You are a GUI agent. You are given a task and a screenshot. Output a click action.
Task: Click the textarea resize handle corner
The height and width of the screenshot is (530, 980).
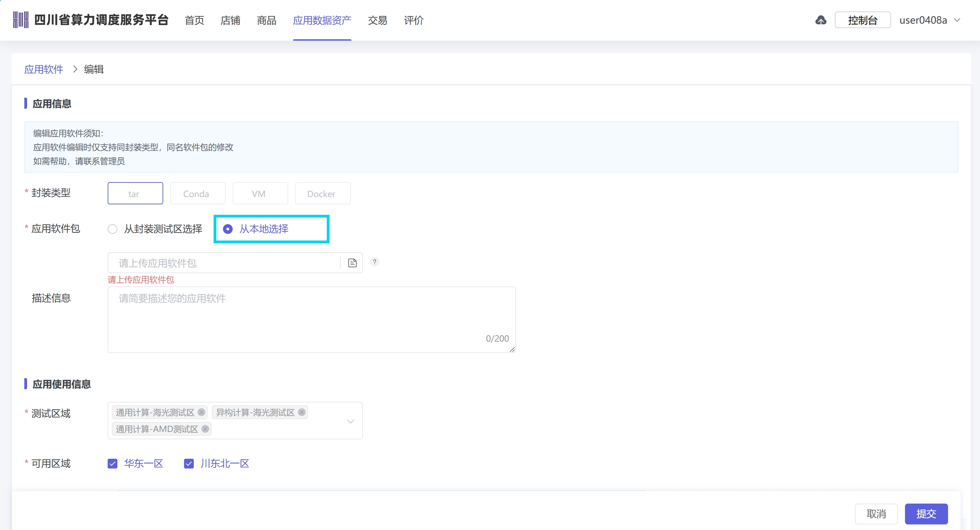coord(512,349)
